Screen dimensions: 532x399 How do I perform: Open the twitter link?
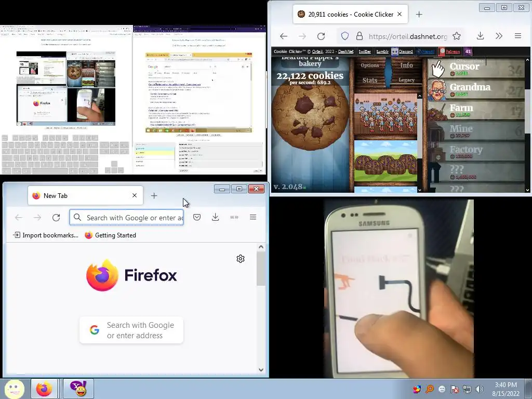click(x=365, y=51)
